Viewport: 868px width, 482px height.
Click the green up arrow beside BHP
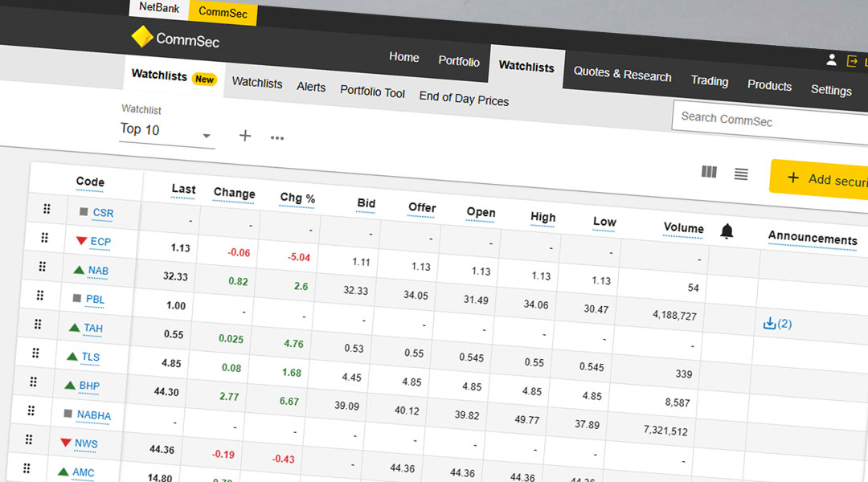coord(70,385)
